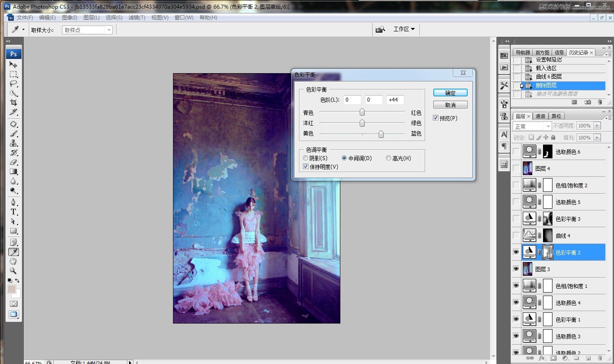Adjust the 洋红-绿色 slider handle
The width and height of the screenshot is (614, 364).
pyautogui.click(x=362, y=123)
